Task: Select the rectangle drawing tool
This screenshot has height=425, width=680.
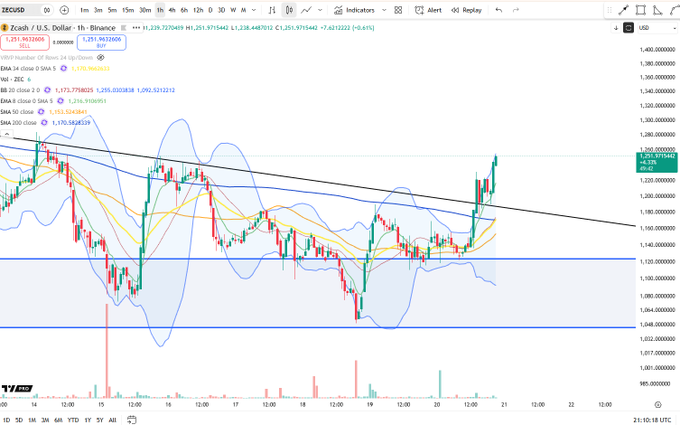Action: pyautogui.click(x=641, y=10)
